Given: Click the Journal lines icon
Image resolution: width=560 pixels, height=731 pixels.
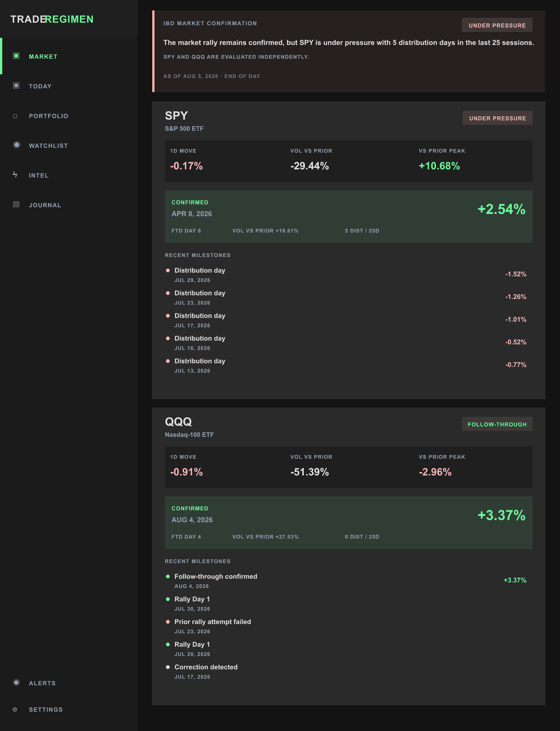Looking at the screenshot, I should tap(16, 204).
